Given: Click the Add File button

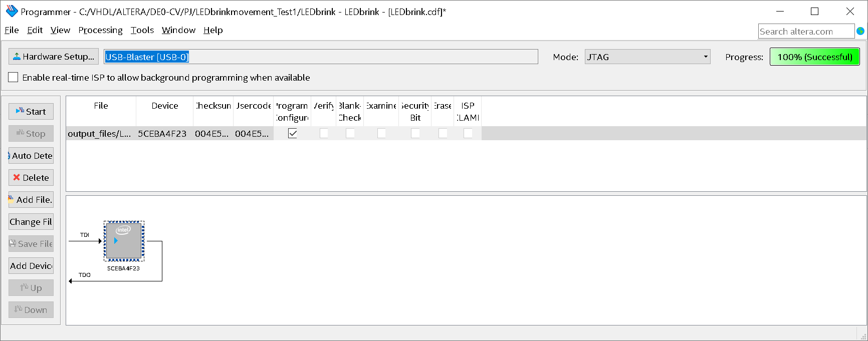Looking at the screenshot, I should tap(31, 200).
